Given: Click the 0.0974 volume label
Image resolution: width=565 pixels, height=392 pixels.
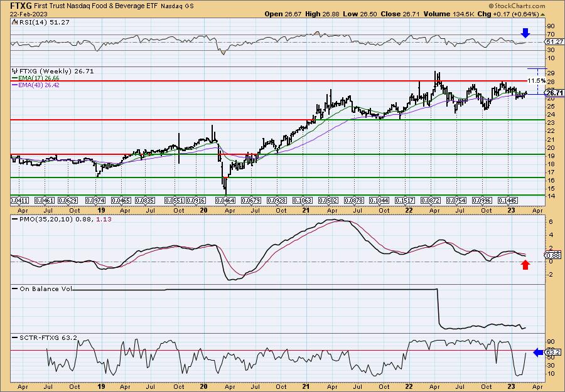Looking at the screenshot, I should coord(96,200).
